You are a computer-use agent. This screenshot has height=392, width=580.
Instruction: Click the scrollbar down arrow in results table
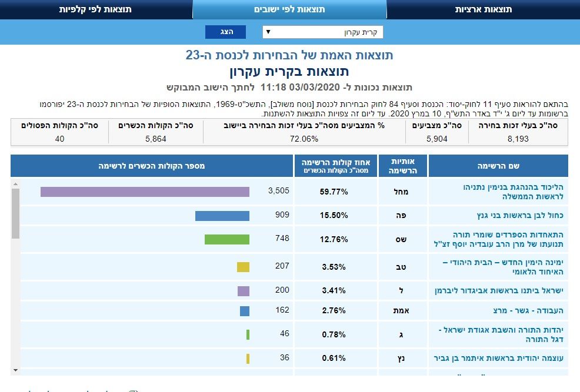[x=15, y=370]
